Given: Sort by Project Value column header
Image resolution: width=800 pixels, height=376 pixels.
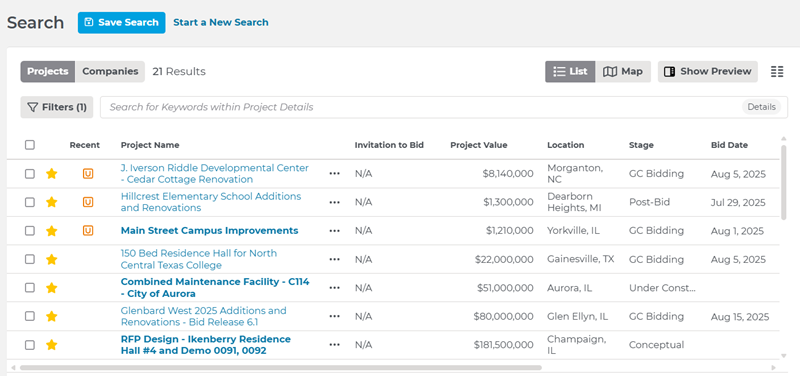Looking at the screenshot, I should click(479, 145).
